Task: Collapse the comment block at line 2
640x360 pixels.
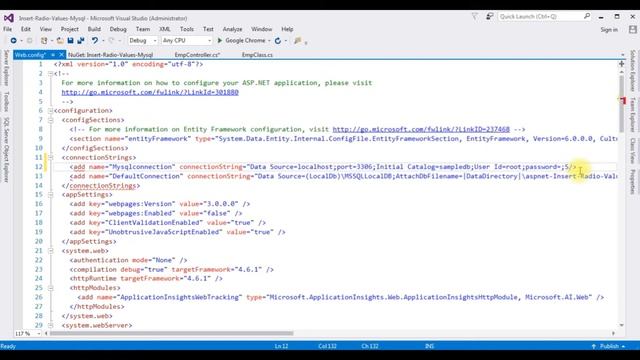Action: pyautogui.click(x=50, y=73)
